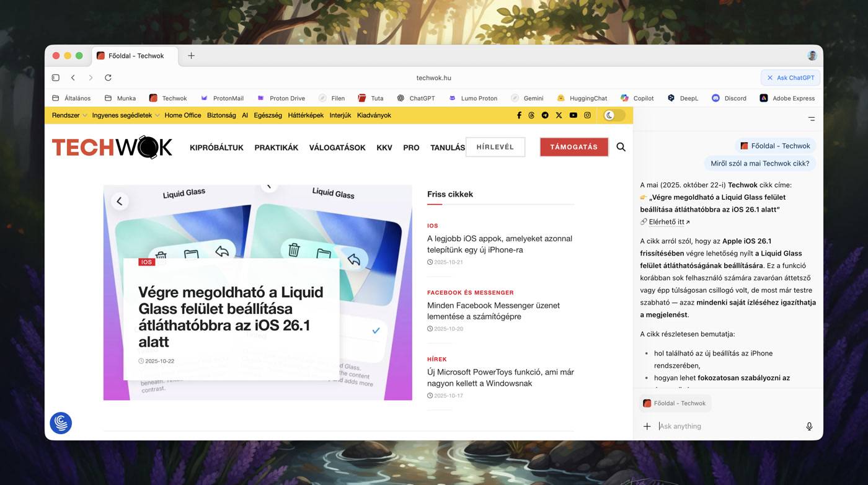
Task: Open a new tab with the plus icon
Action: [191, 56]
